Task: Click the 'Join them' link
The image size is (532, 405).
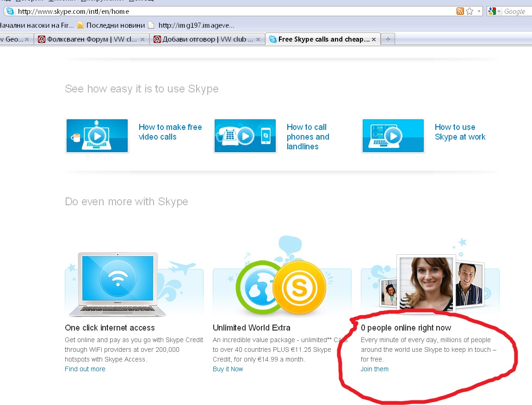Action: pos(375,369)
